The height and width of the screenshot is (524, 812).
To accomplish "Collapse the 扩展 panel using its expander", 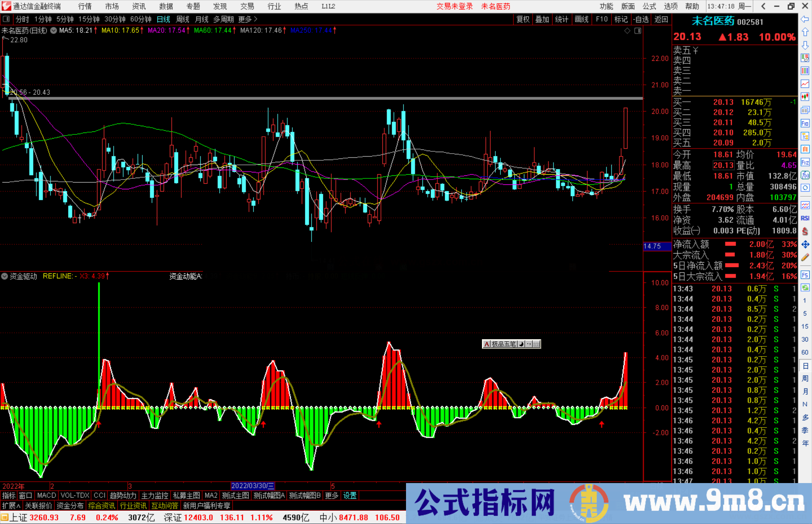I will (10, 506).
